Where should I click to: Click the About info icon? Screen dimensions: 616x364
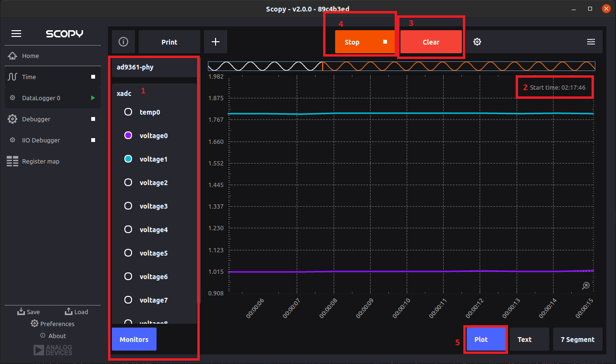(x=43, y=335)
